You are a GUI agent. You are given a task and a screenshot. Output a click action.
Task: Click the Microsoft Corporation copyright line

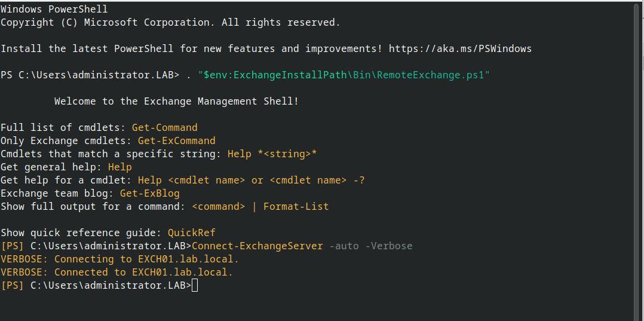pyautogui.click(x=170, y=22)
